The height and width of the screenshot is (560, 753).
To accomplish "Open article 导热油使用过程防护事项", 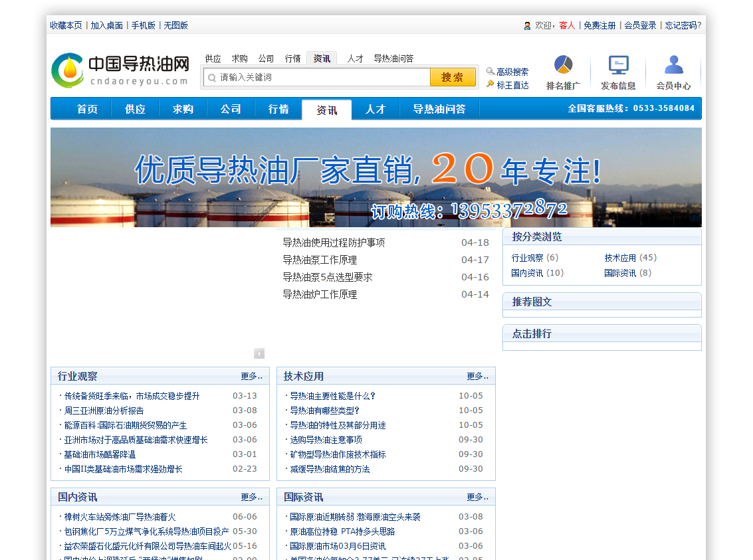I will (x=334, y=243).
